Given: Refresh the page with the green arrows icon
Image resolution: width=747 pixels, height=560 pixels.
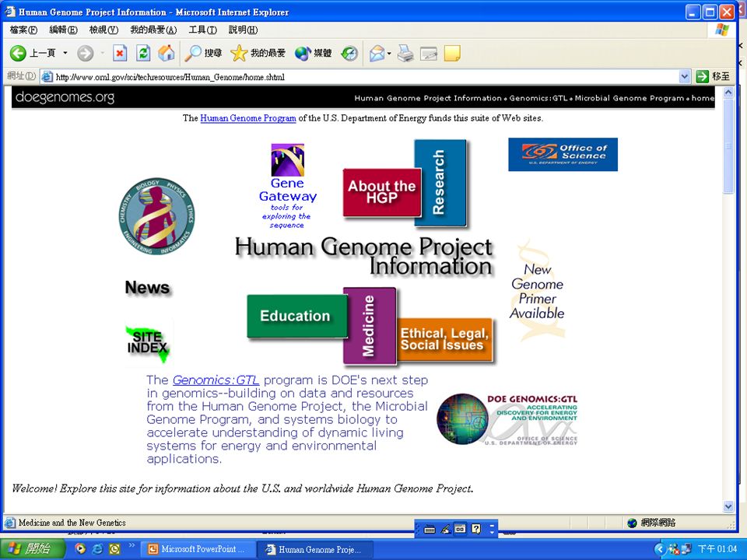Looking at the screenshot, I should coord(143,53).
